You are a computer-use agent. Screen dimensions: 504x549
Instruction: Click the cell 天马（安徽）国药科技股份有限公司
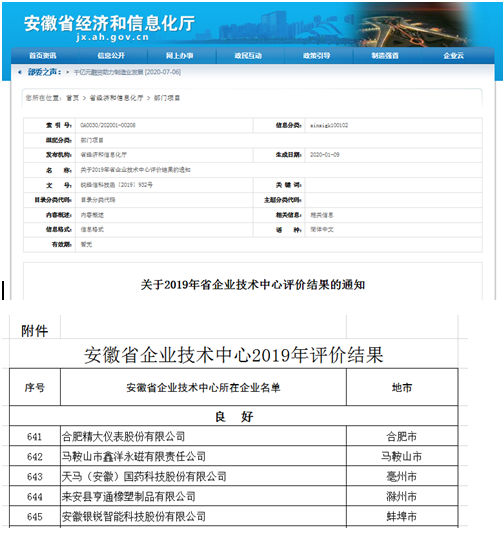(x=203, y=477)
